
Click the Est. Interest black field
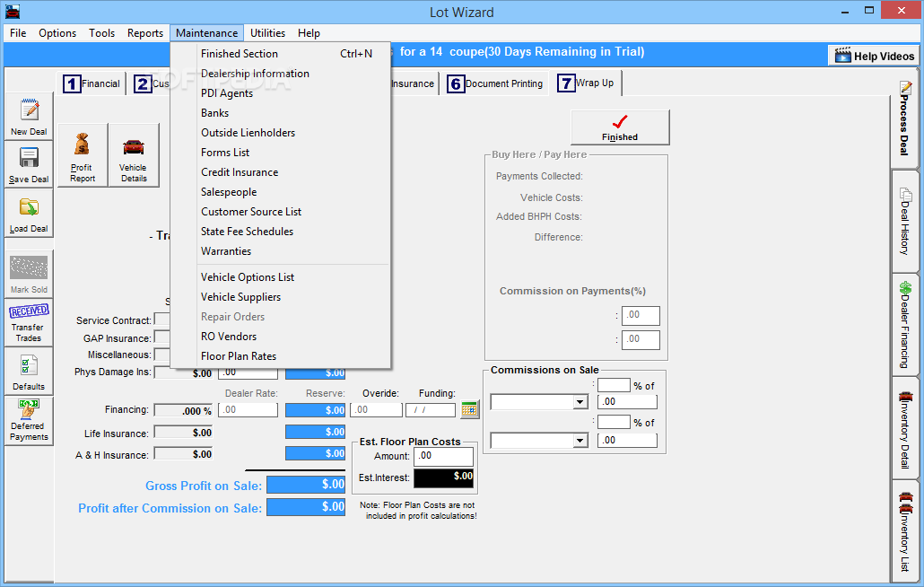pyautogui.click(x=444, y=478)
